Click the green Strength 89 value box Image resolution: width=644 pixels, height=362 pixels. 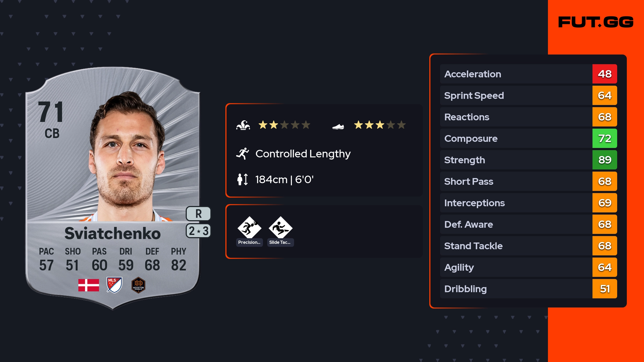pyautogui.click(x=605, y=160)
